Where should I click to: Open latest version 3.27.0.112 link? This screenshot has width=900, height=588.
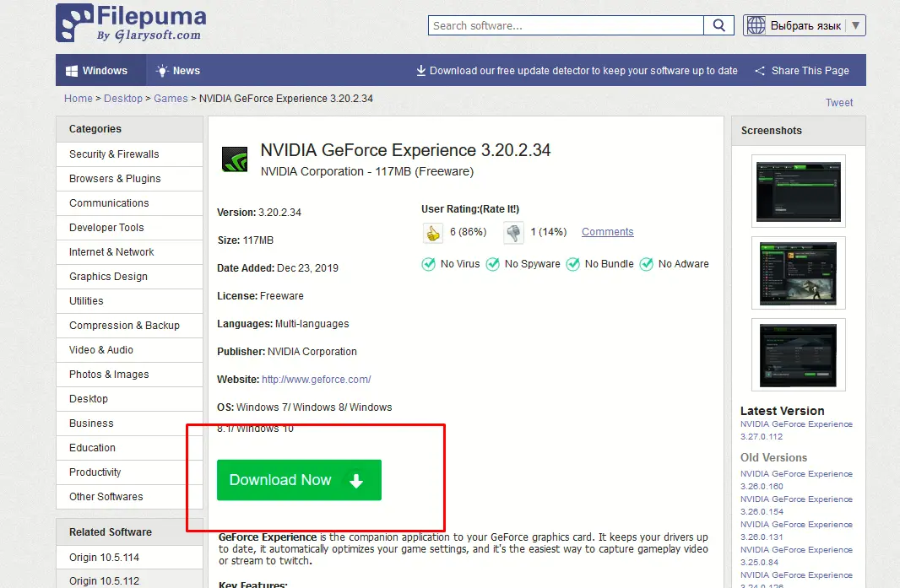coord(796,430)
